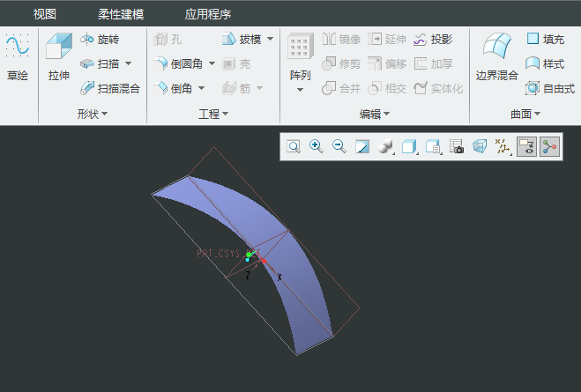Screen dimensions: 581x392
Task: Open the display style sphere icon
Action: 385,146
